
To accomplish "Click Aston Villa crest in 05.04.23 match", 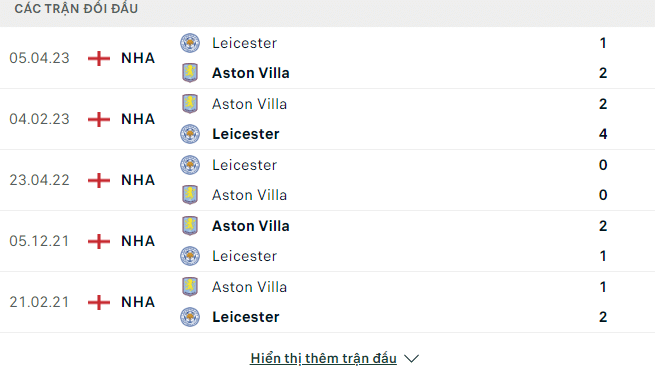I will (190, 73).
